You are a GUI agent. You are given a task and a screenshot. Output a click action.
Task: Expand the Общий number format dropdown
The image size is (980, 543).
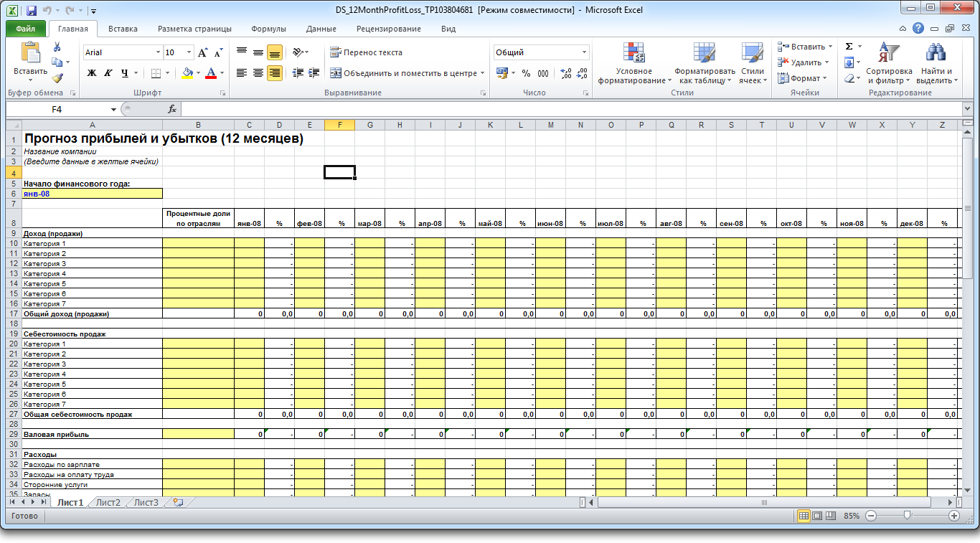[584, 52]
